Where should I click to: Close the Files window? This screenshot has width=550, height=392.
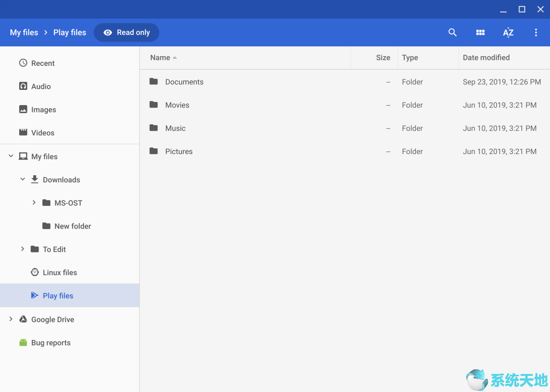tap(541, 9)
